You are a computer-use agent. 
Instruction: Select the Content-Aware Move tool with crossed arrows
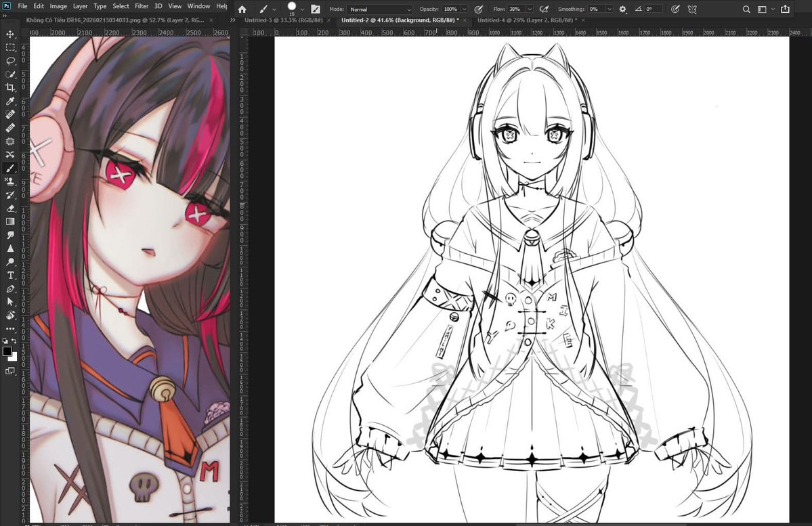(x=10, y=154)
